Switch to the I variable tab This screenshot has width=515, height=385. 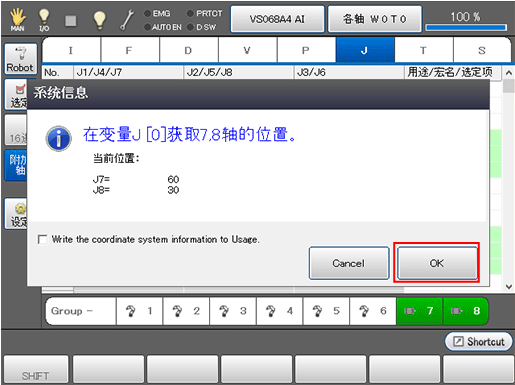(x=71, y=50)
